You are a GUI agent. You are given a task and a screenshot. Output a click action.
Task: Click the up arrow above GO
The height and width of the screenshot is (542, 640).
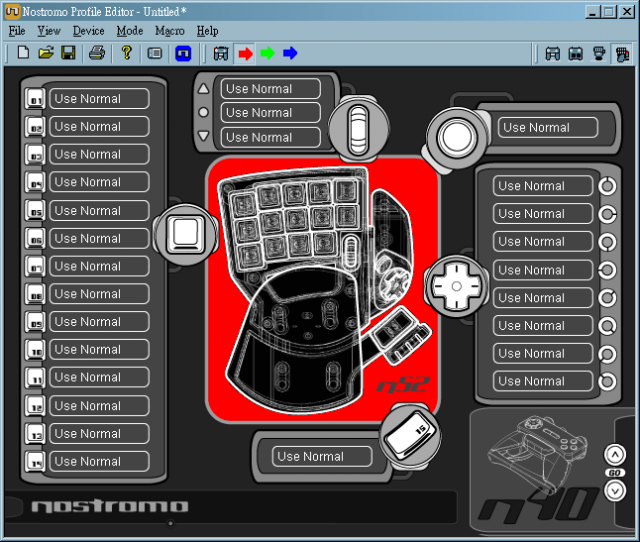[615, 455]
